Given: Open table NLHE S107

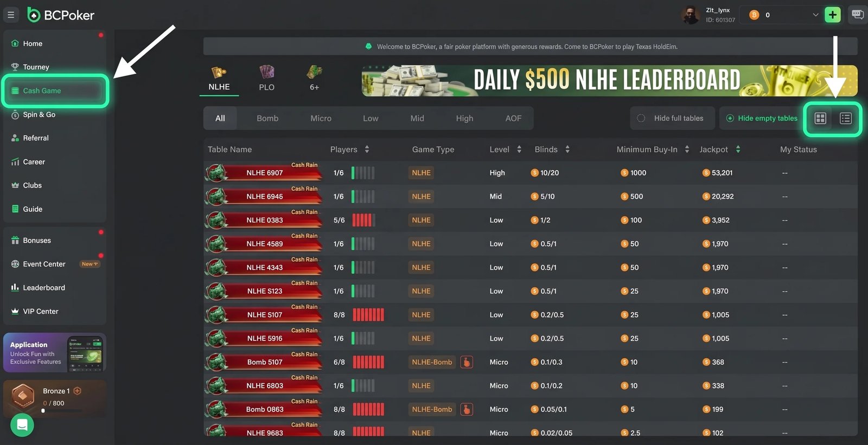Looking at the screenshot, I should [x=531, y=315].
